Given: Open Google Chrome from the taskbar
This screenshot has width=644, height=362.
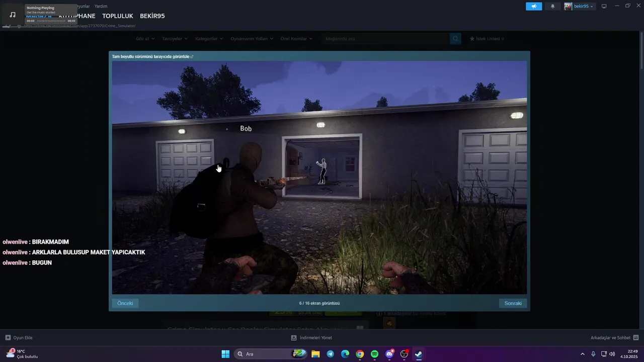Looking at the screenshot, I should point(360,354).
